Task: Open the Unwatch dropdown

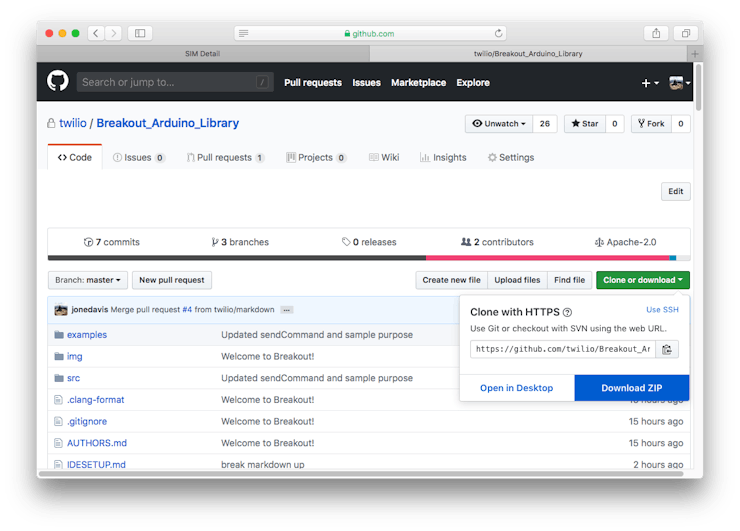Action: coord(499,124)
